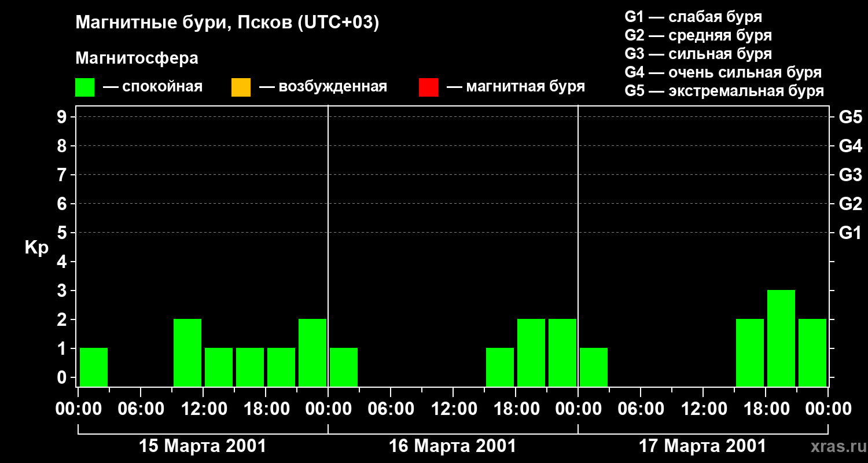Click the orange 'возбужденная' legend swatch
Screen dimensions: 868x463
click(x=241, y=87)
